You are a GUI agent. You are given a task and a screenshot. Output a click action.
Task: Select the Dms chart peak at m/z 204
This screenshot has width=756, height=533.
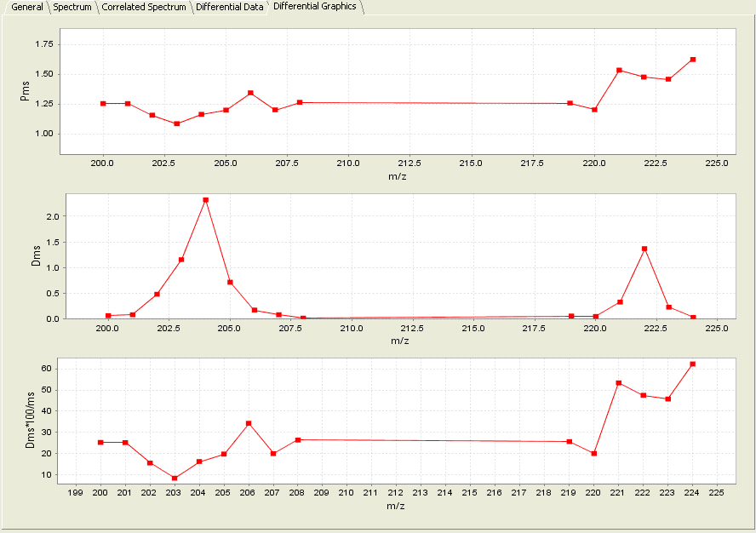coord(206,200)
